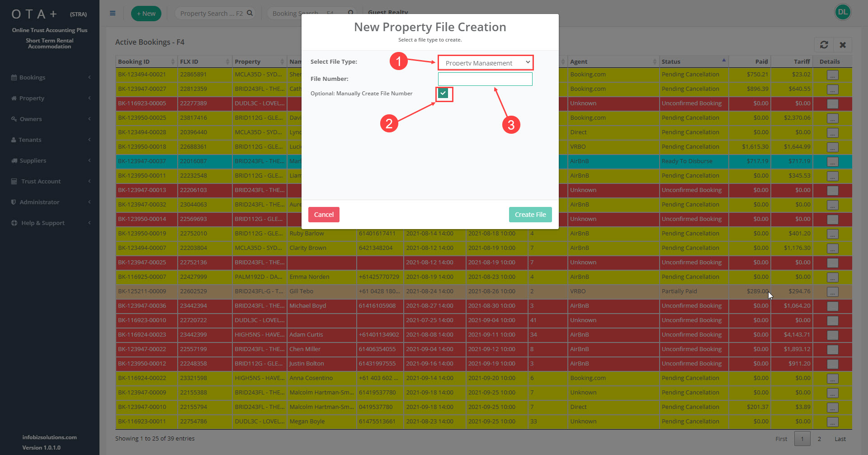The image size is (868, 455).
Task: Click the File Number input field
Action: [x=485, y=79]
